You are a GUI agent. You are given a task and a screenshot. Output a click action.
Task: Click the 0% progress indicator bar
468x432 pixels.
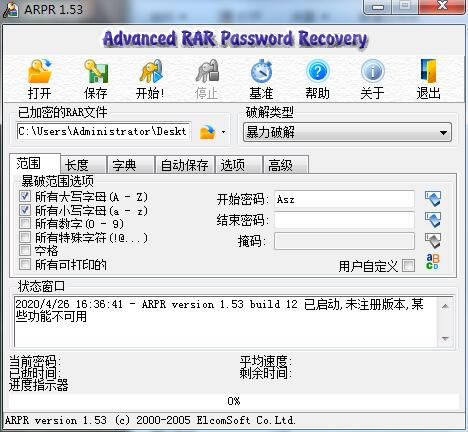click(234, 401)
